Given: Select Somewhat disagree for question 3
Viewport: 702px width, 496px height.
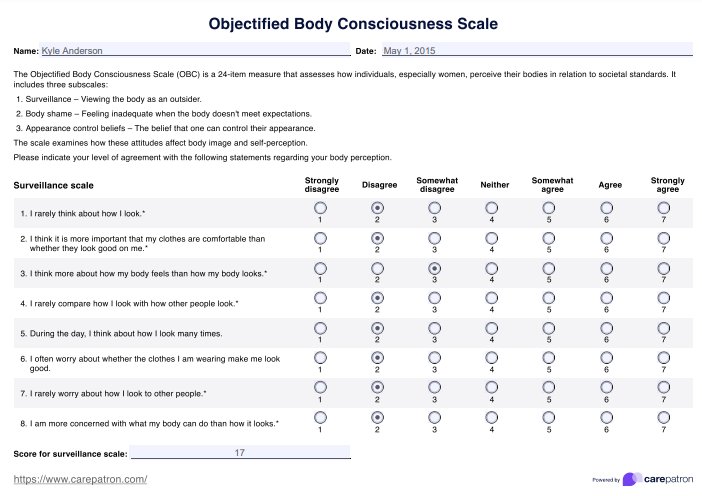Looking at the screenshot, I should pos(434,268).
